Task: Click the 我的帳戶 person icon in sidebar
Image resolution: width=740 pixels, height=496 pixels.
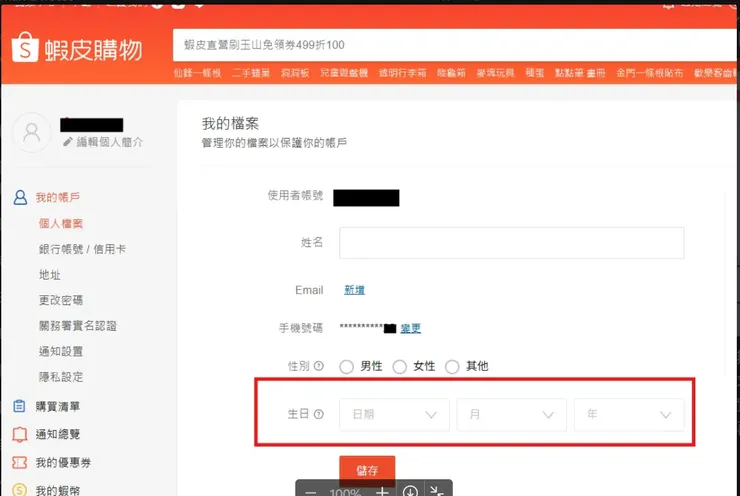Action: (x=20, y=197)
